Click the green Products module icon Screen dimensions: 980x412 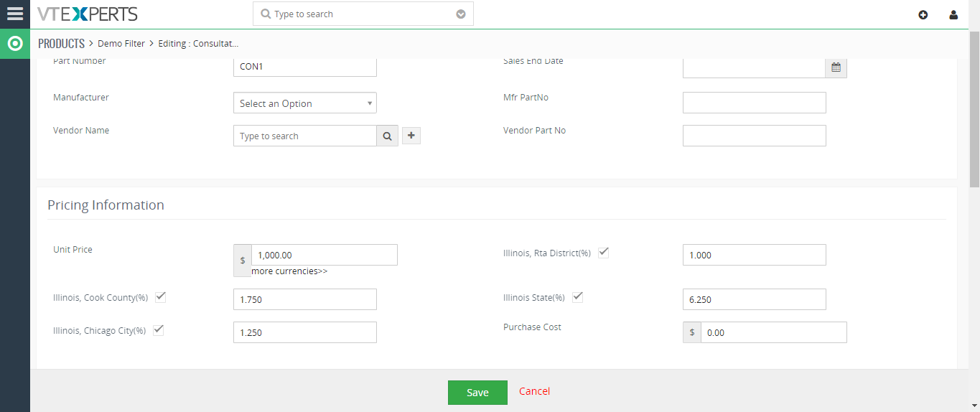click(x=14, y=44)
